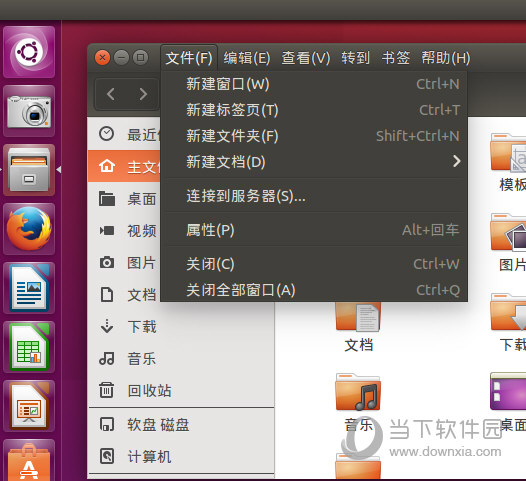This screenshot has width=526, height=481.
Task: Click the forward navigation arrow
Action: pos(143,94)
